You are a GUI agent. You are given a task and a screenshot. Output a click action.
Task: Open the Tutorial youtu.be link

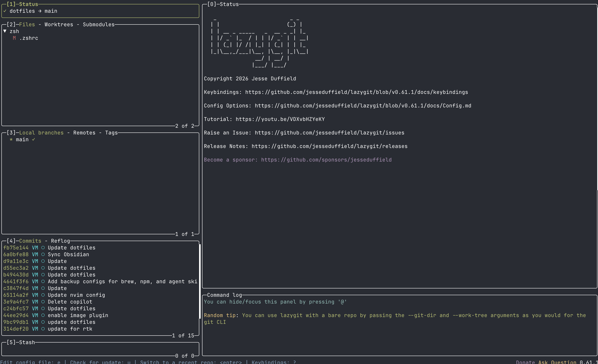click(280, 119)
